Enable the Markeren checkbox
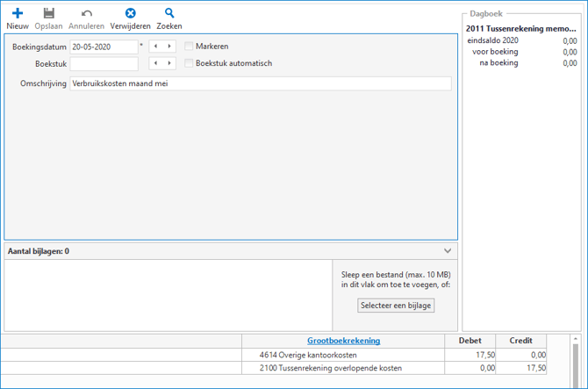588x389 pixels. pyautogui.click(x=190, y=47)
